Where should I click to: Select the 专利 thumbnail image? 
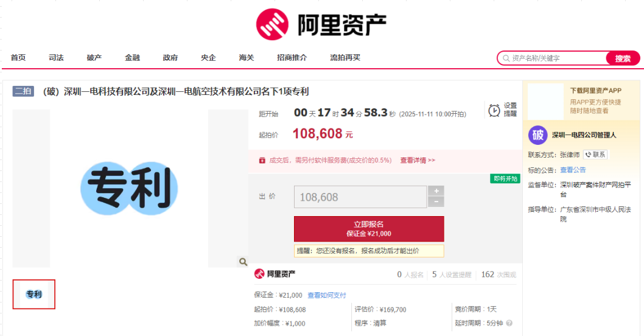tap(34, 295)
